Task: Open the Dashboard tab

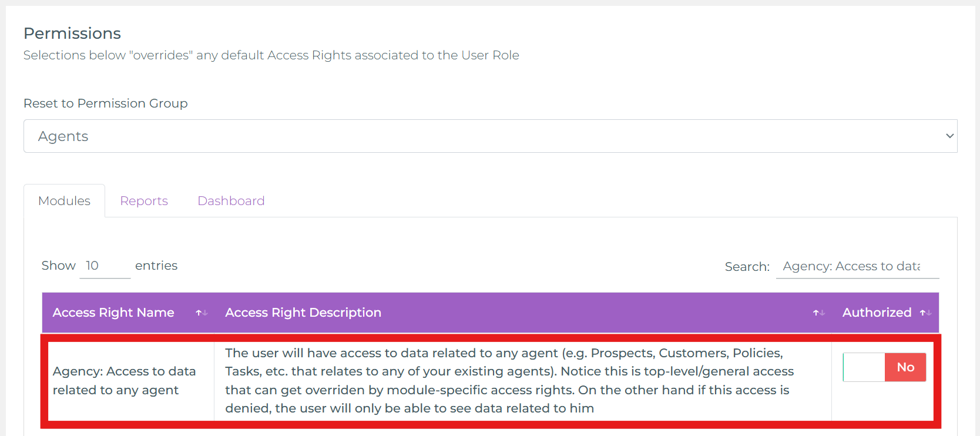Action: point(231,201)
